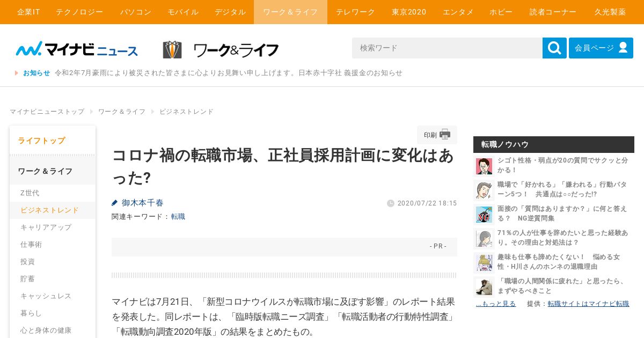Open ライフトップ in the sidebar

point(53,141)
